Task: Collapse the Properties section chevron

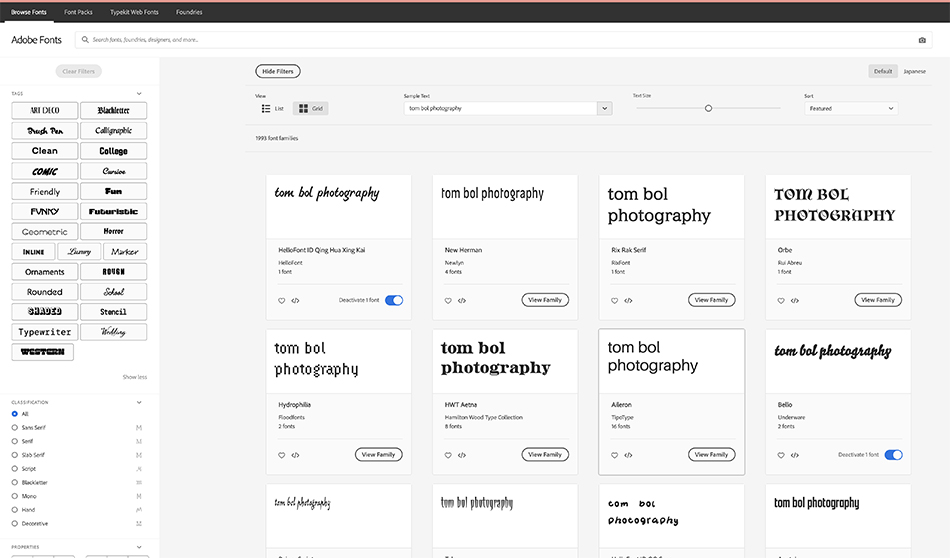Action: click(139, 547)
